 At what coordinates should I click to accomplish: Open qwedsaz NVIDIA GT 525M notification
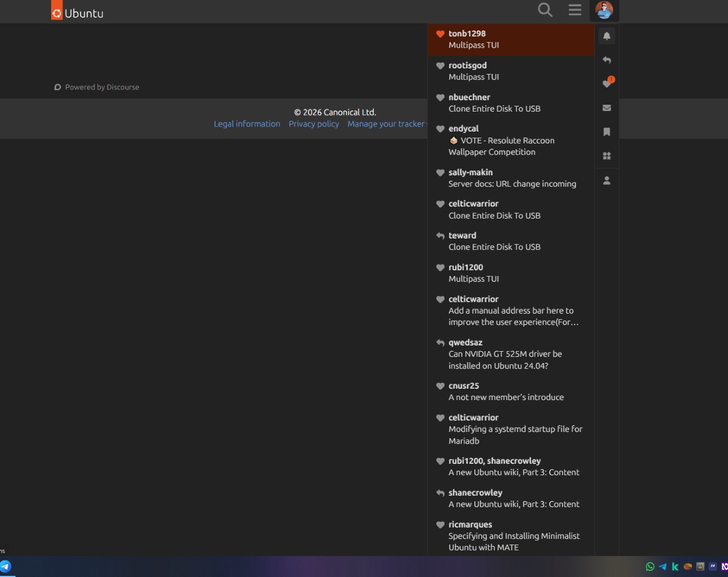pos(510,354)
